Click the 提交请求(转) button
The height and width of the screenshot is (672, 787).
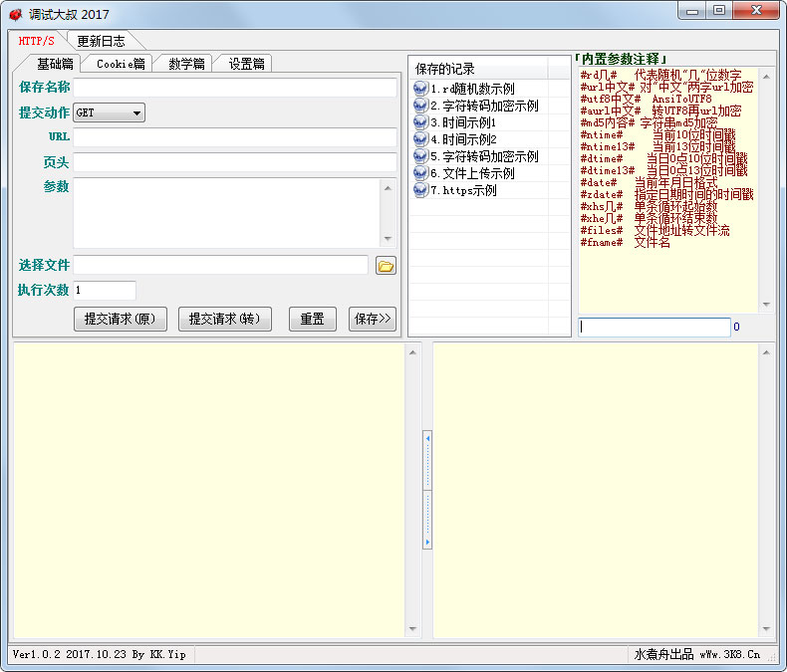click(x=225, y=319)
